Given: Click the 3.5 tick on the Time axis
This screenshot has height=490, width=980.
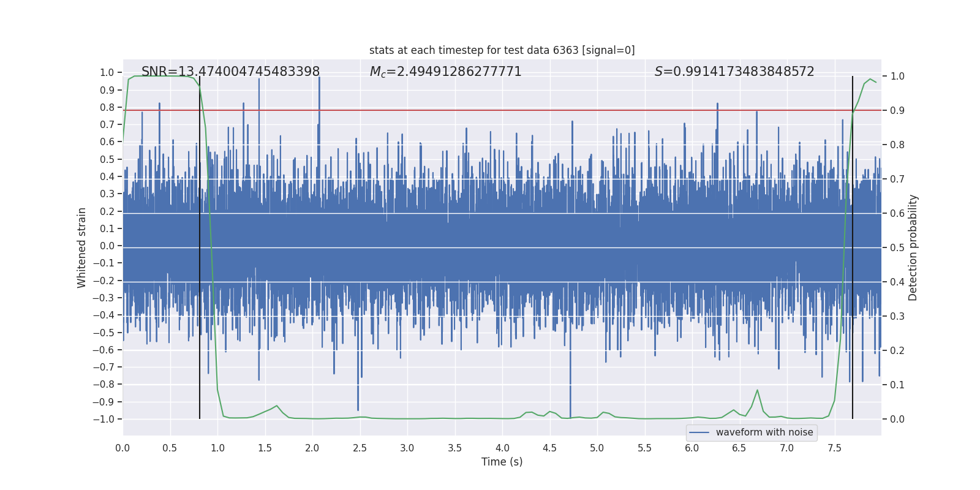Looking at the screenshot, I should 454,448.
